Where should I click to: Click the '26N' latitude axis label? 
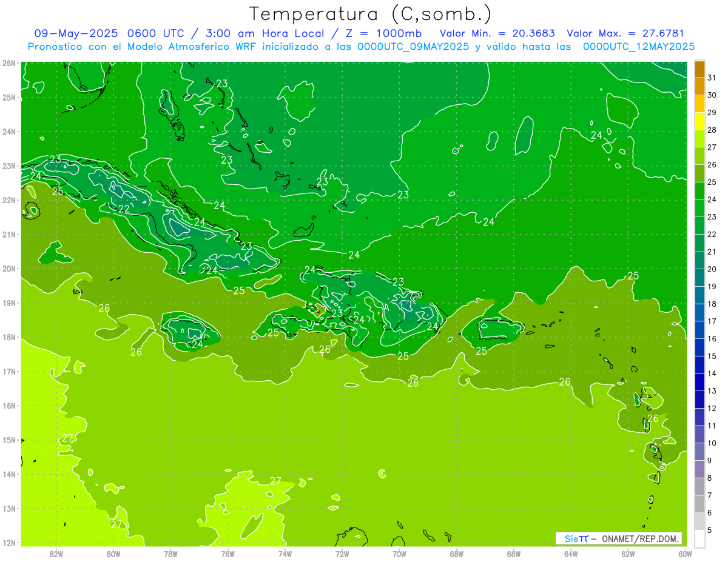(8, 63)
